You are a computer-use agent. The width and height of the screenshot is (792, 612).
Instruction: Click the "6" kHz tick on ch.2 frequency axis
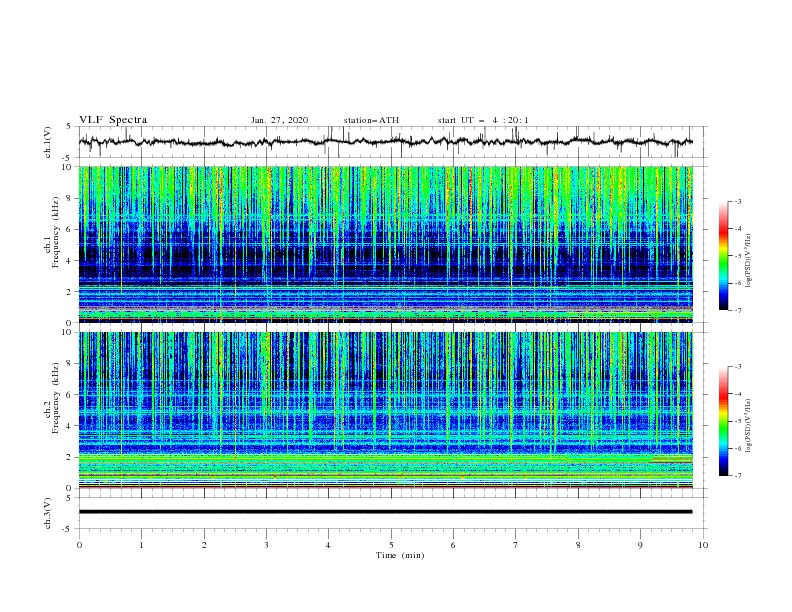[x=70, y=394]
